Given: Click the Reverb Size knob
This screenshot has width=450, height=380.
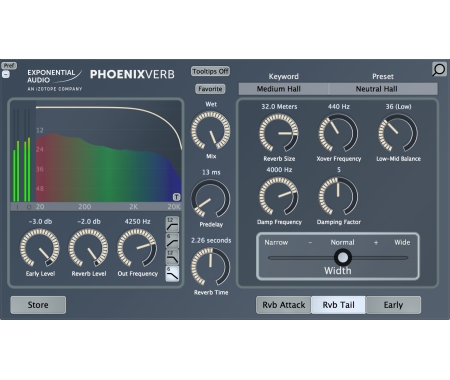Looking at the screenshot, I should [x=279, y=133].
